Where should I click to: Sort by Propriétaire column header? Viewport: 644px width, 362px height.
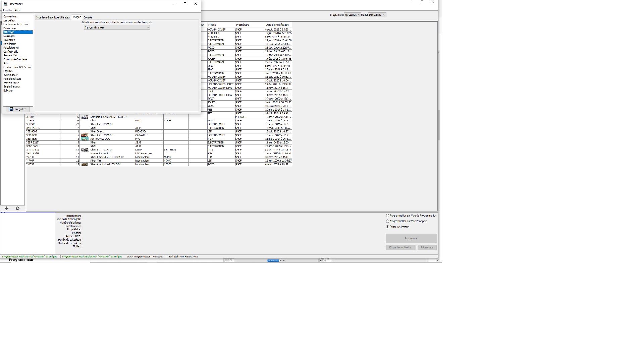(x=250, y=25)
